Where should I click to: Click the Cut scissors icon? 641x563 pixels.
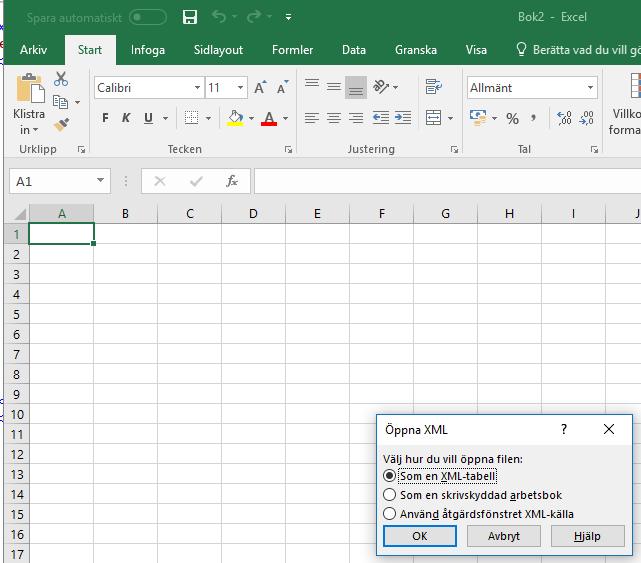click(61, 79)
